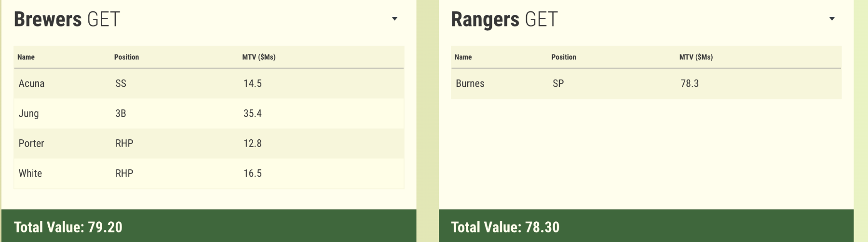868x242 pixels.
Task: Click Name column header in Rangers table
Action: (x=463, y=57)
